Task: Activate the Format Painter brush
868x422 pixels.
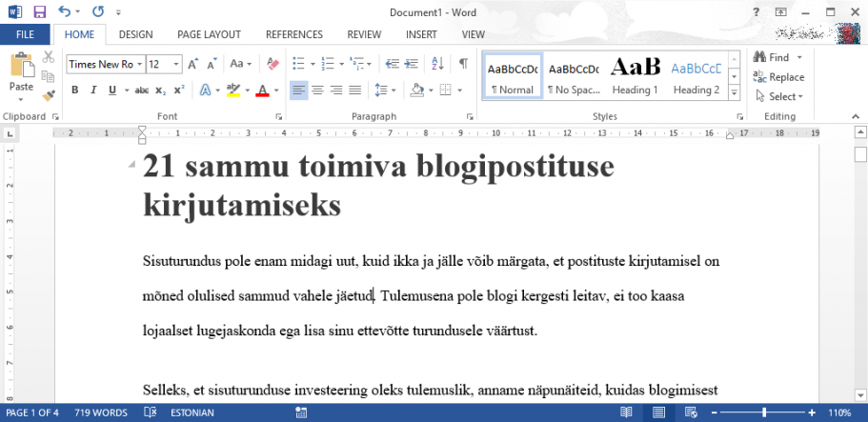Action: tap(49, 96)
